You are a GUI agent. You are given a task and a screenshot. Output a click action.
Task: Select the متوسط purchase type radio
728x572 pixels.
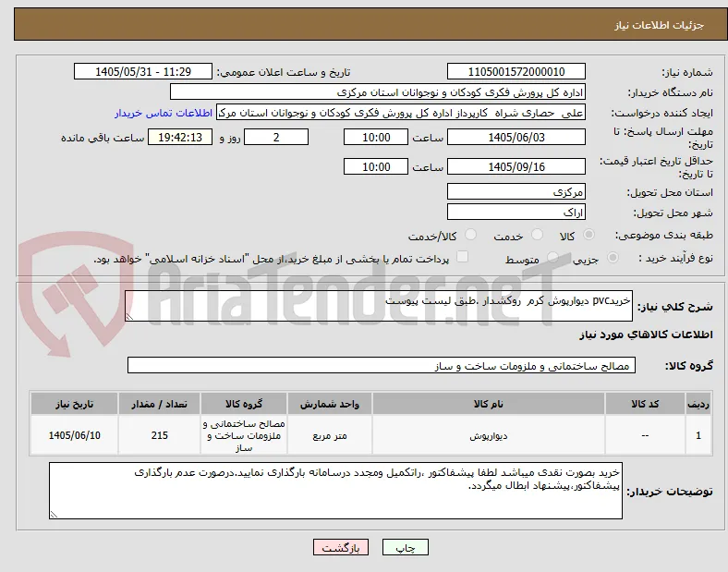coord(552,257)
